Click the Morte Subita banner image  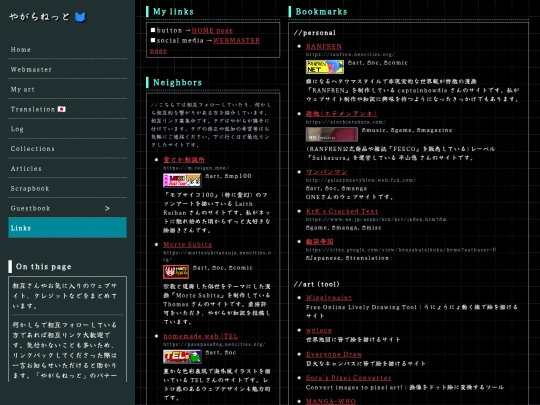click(x=176, y=272)
